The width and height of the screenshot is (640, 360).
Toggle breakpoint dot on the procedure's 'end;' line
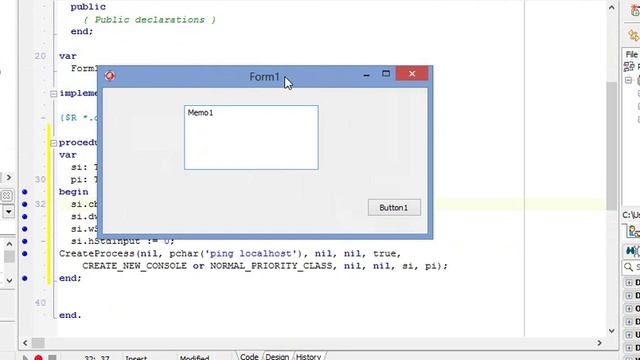tap(24, 278)
